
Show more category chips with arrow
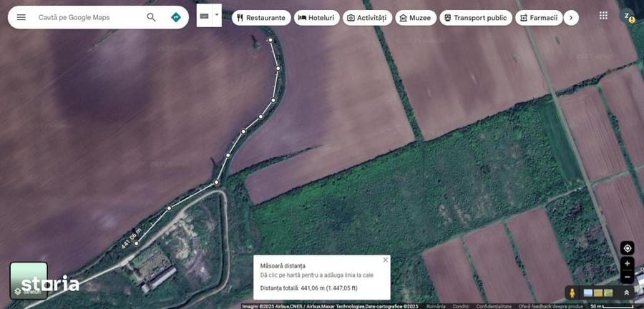pyautogui.click(x=571, y=18)
